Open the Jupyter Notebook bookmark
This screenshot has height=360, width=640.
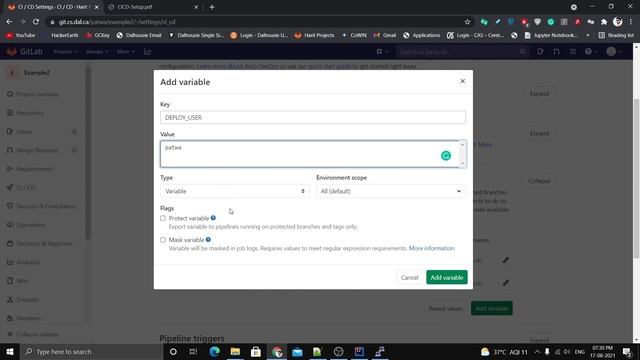point(551,36)
